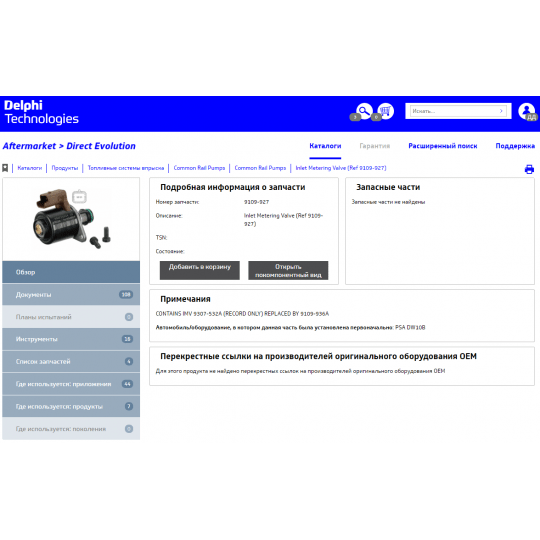Screen dimensions: 540x540
Task: Open the shopping cart icon
Action: [386, 111]
